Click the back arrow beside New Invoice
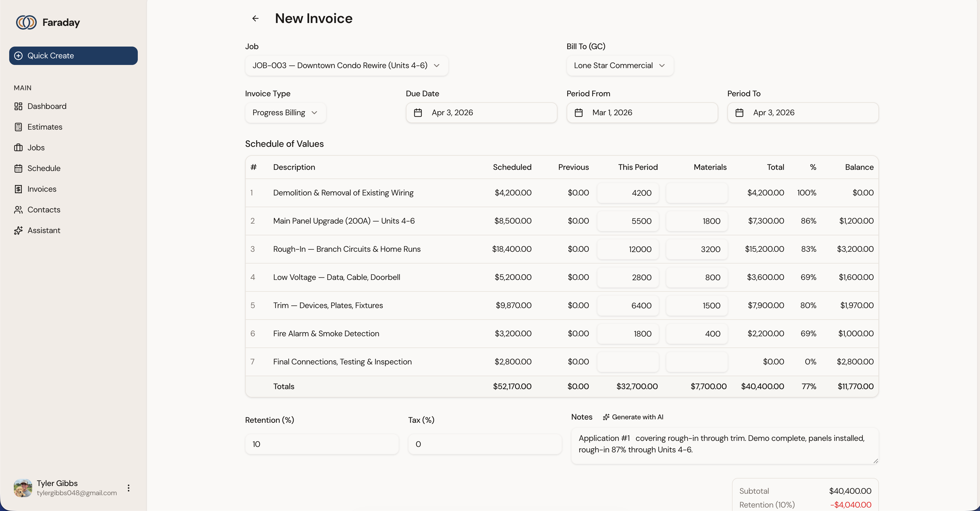Viewport: 980px width, 511px height. (x=255, y=18)
